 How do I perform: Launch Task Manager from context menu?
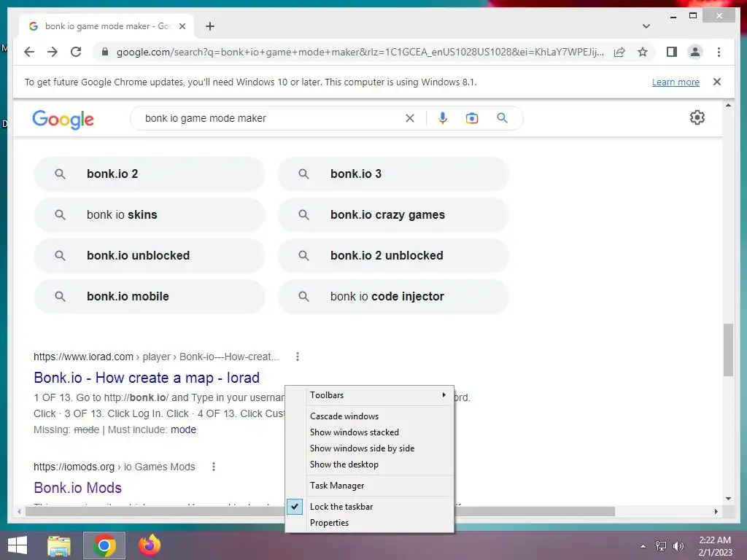(370, 486)
